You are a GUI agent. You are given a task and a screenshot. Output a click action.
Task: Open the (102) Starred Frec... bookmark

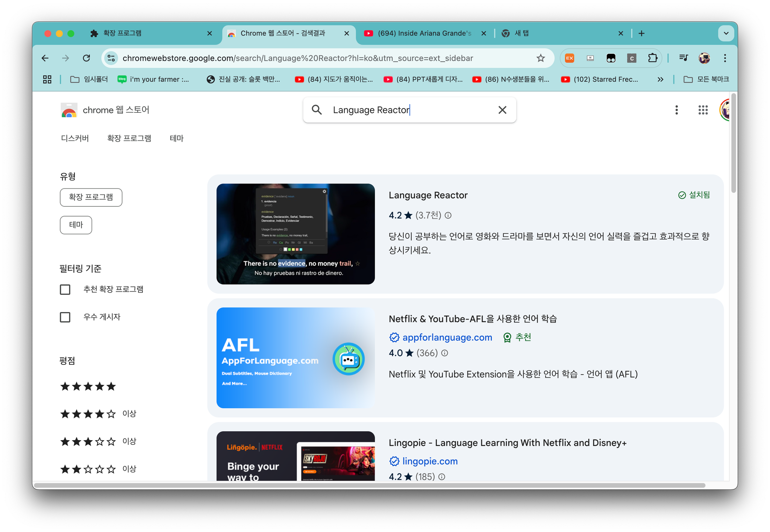(x=599, y=79)
